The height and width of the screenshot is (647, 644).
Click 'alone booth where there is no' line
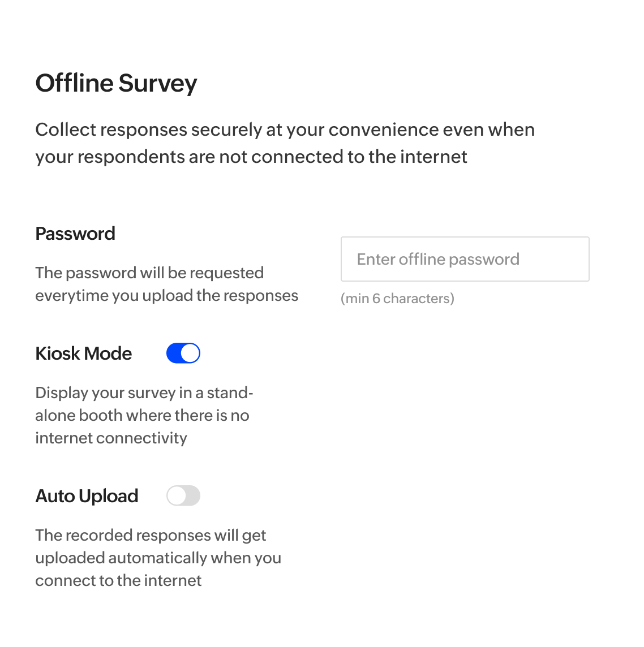142,415
